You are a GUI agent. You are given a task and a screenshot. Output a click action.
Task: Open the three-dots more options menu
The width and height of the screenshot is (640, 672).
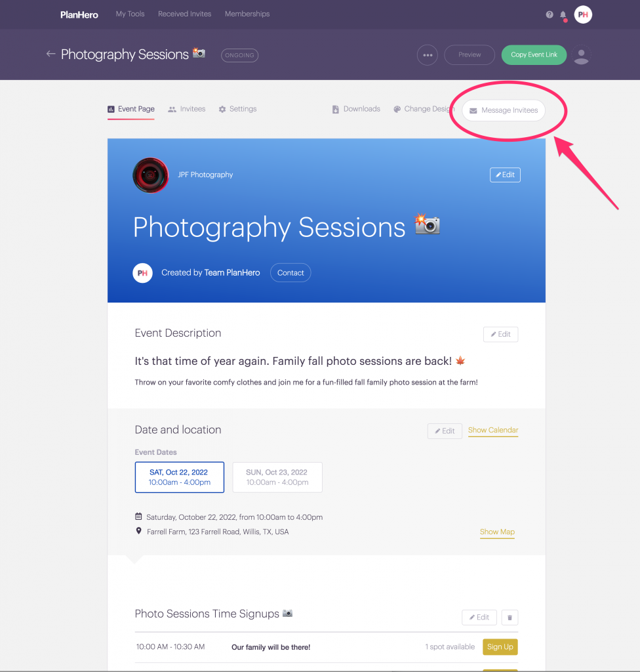click(x=428, y=55)
